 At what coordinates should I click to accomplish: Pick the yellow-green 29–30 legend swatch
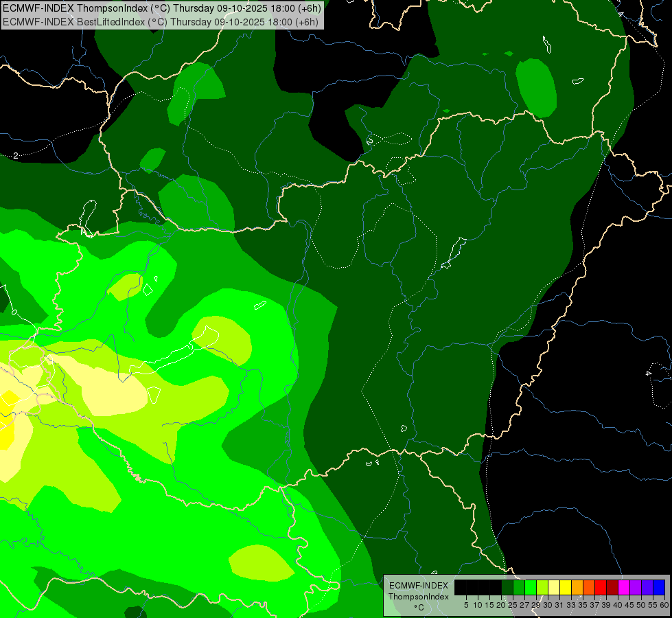(542, 587)
